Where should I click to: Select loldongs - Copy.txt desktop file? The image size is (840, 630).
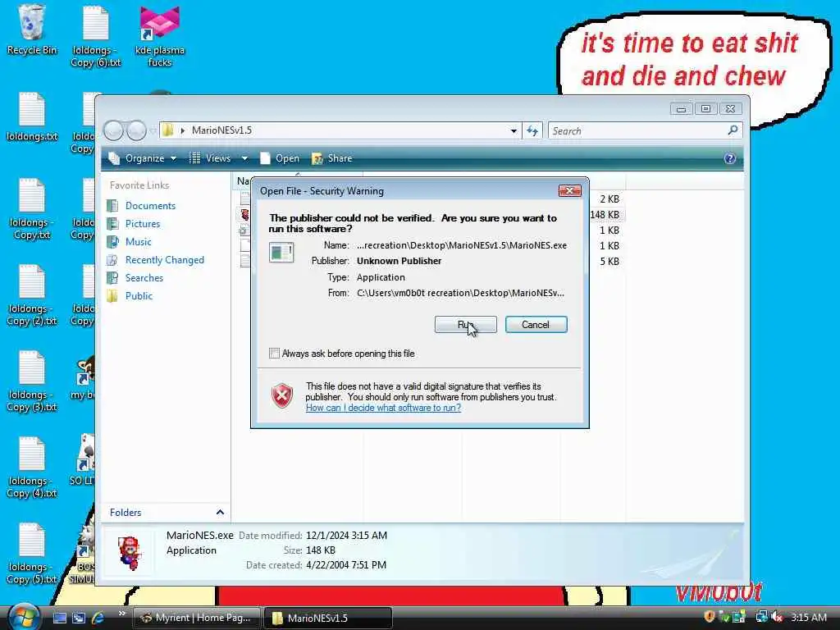pyautogui.click(x=32, y=209)
